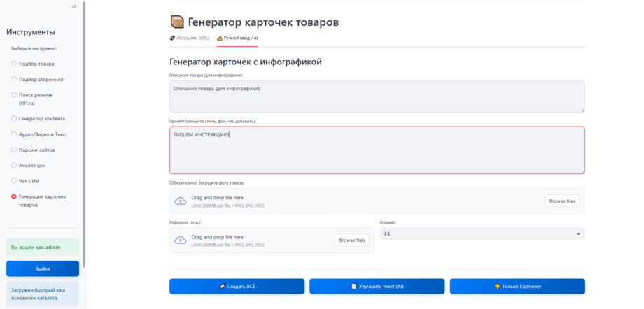This screenshot has width=644, height=309.
Task: Click the Выберите инструмент label
Action: point(34,48)
